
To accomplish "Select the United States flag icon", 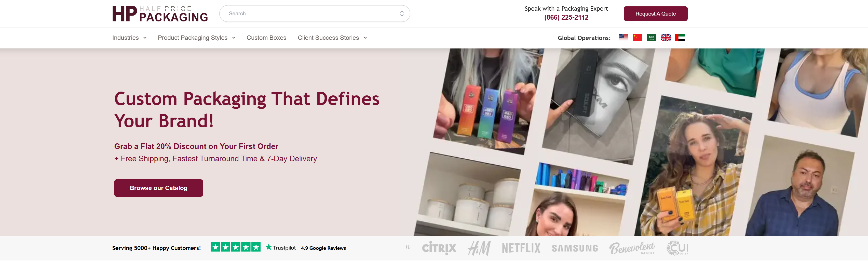I will (623, 38).
